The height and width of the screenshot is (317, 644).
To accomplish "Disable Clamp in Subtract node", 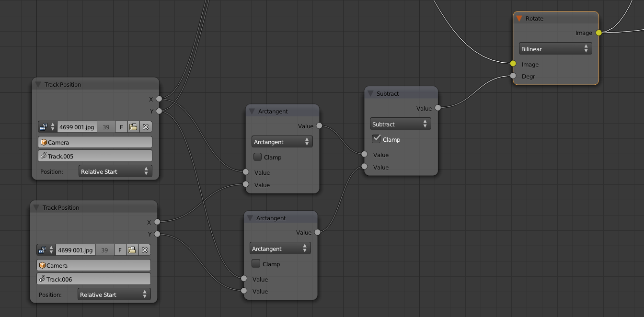I will [377, 139].
